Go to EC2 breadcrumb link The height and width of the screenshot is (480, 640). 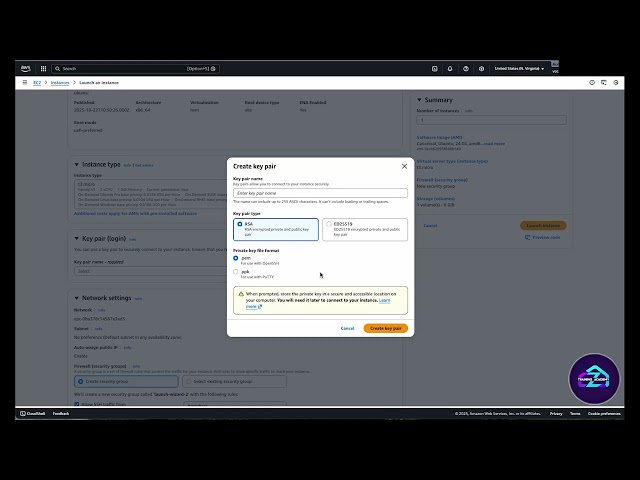(37, 82)
